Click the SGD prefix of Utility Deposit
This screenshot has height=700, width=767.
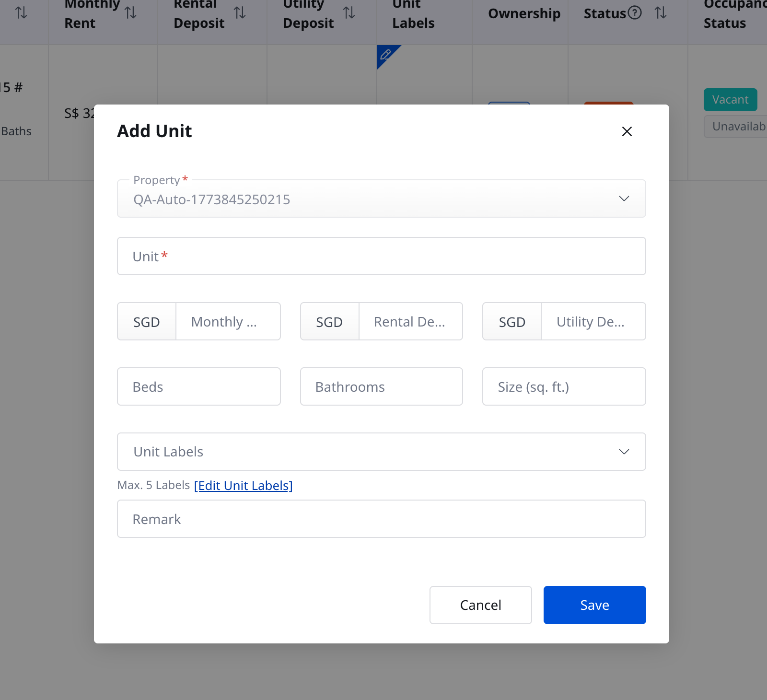coord(512,321)
